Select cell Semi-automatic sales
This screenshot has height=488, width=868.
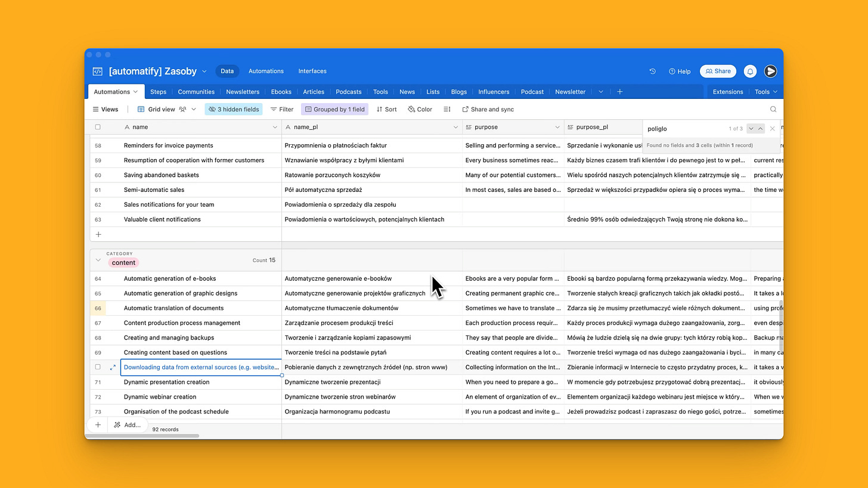point(201,190)
